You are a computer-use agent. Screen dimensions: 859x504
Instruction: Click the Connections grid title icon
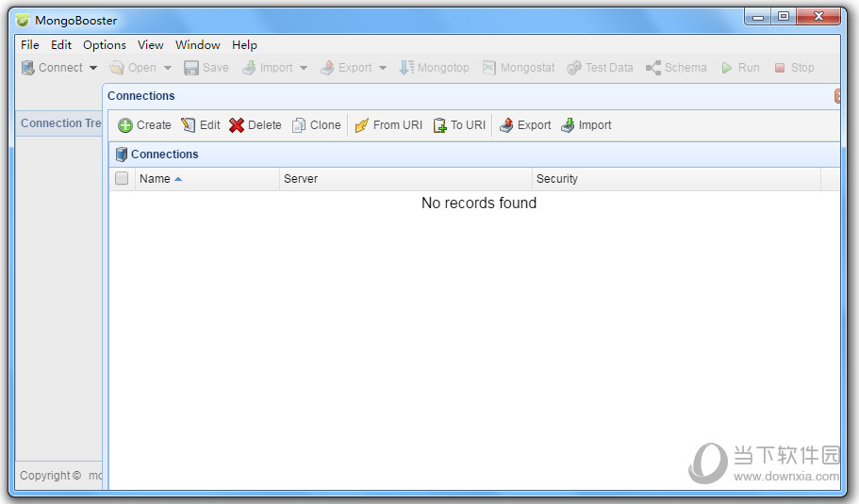(121, 154)
